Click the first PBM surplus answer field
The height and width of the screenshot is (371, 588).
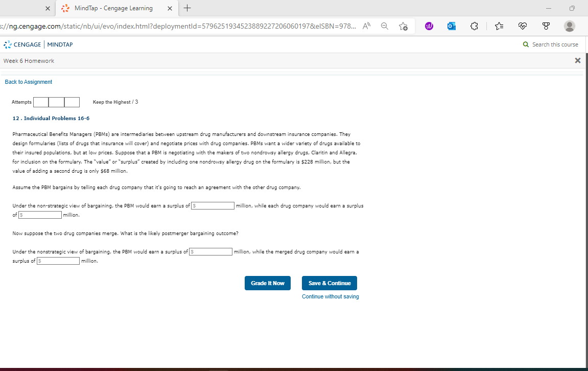tap(213, 205)
